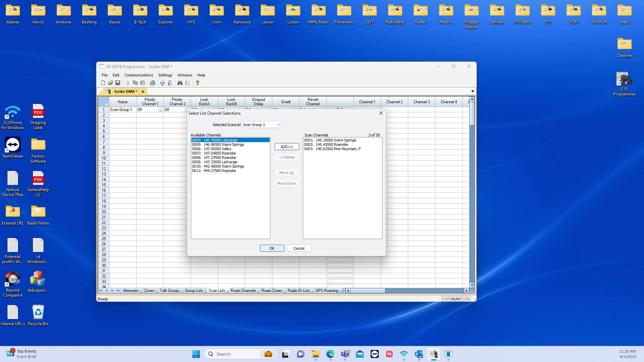The height and width of the screenshot is (362, 644).
Task: Click the up arrow toolbar icon
Action: pos(163,83)
